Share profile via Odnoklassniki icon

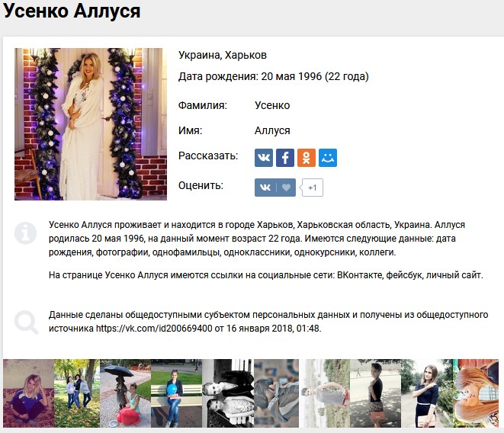click(307, 158)
